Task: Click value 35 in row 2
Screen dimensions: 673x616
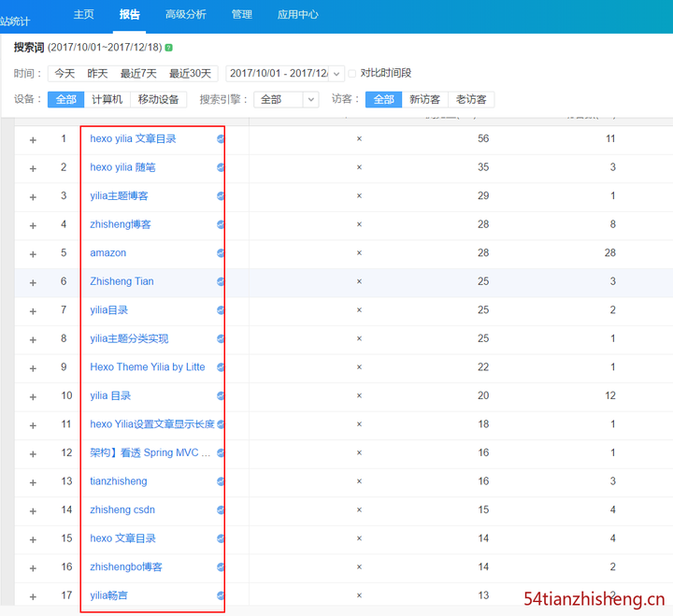Action: click(483, 167)
